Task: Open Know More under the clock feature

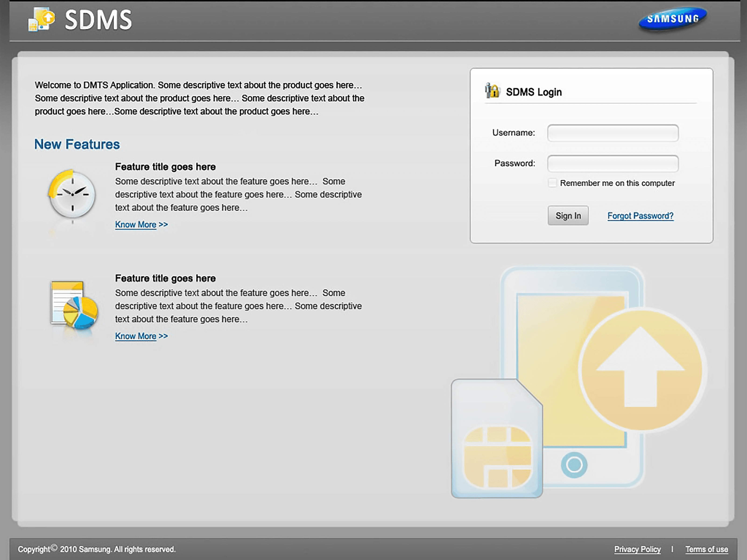Action: (x=136, y=224)
